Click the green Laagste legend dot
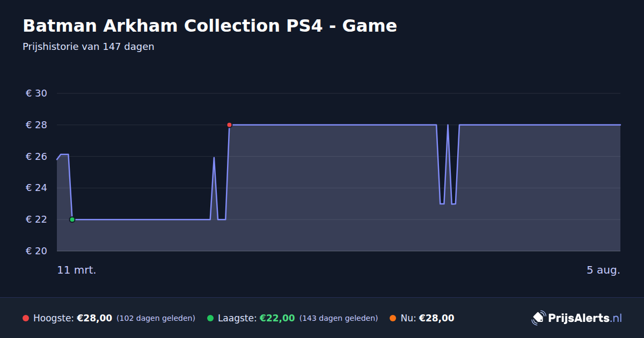This screenshot has width=644, height=338. pyautogui.click(x=210, y=318)
